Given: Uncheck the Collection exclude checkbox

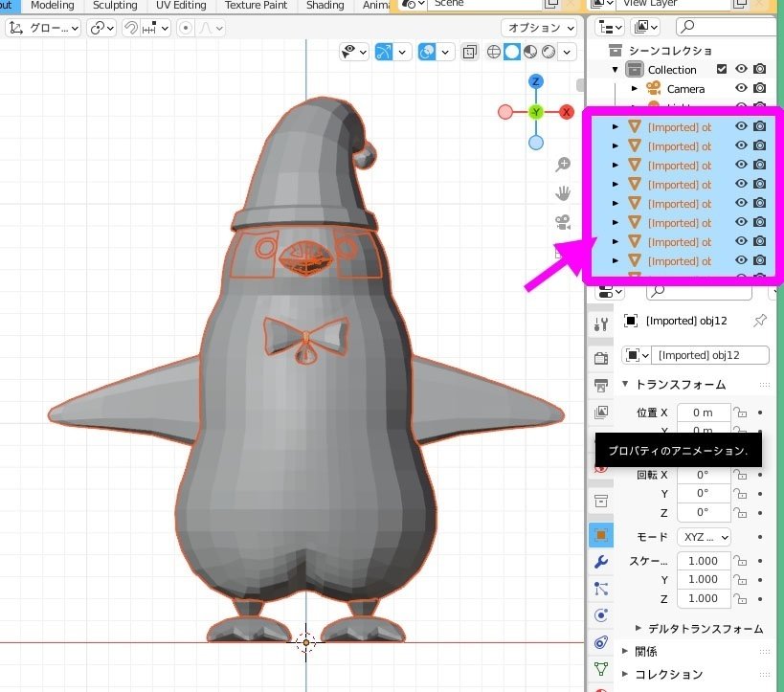Looking at the screenshot, I should 722,69.
